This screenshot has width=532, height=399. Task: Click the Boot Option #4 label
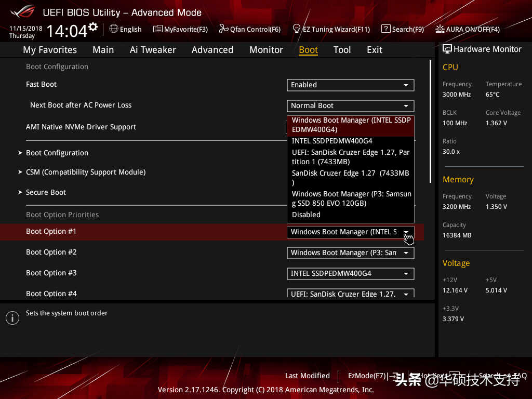[51, 294]
